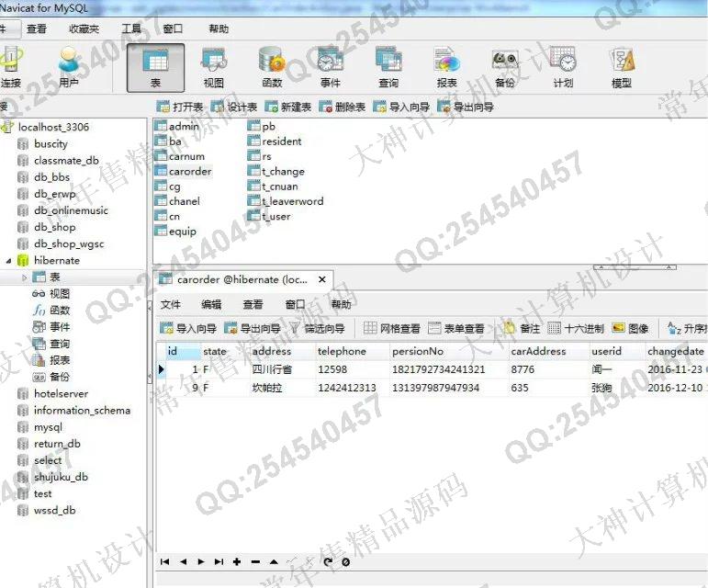Click 导入向导 in the carorder tab toolbar
Viewport: 708px width, 588px height.
click(188, 328)
